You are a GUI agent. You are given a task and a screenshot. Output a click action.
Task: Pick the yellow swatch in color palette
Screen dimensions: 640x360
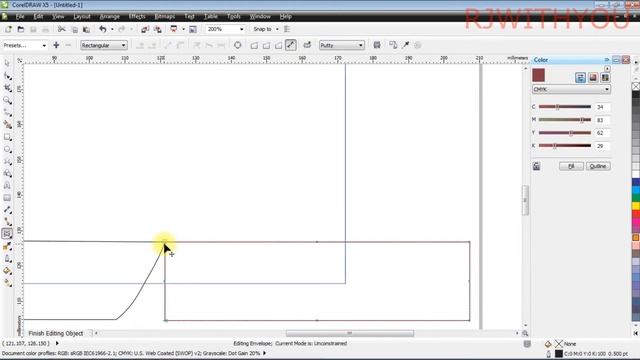click(636, 206)
